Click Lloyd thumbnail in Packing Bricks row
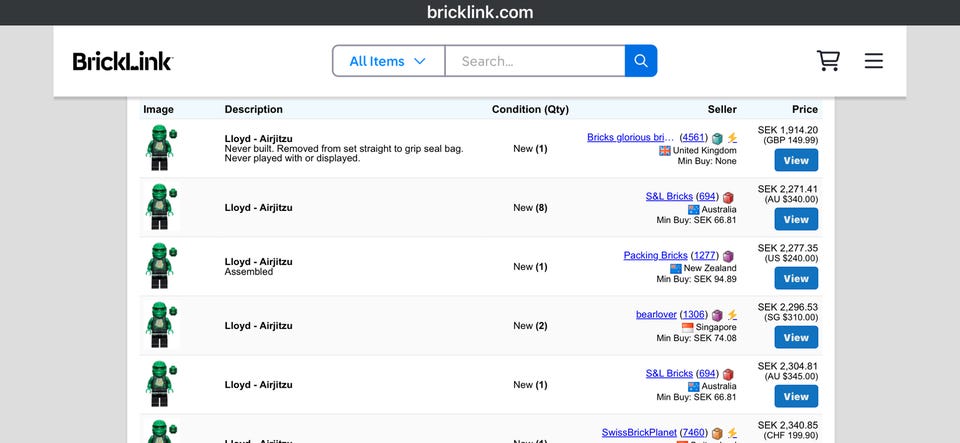960x443 pixels. point(161,266)
